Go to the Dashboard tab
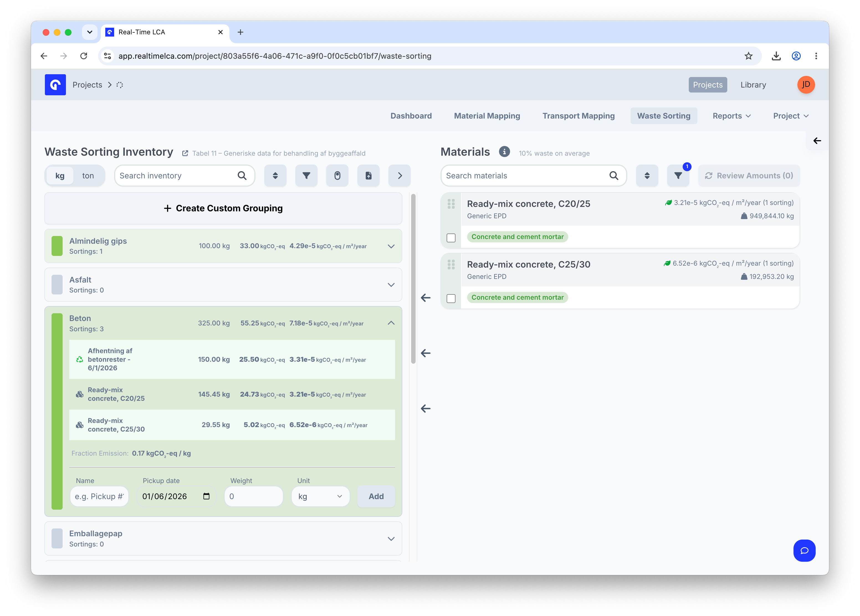860x616 pixels. coord(411,116)
